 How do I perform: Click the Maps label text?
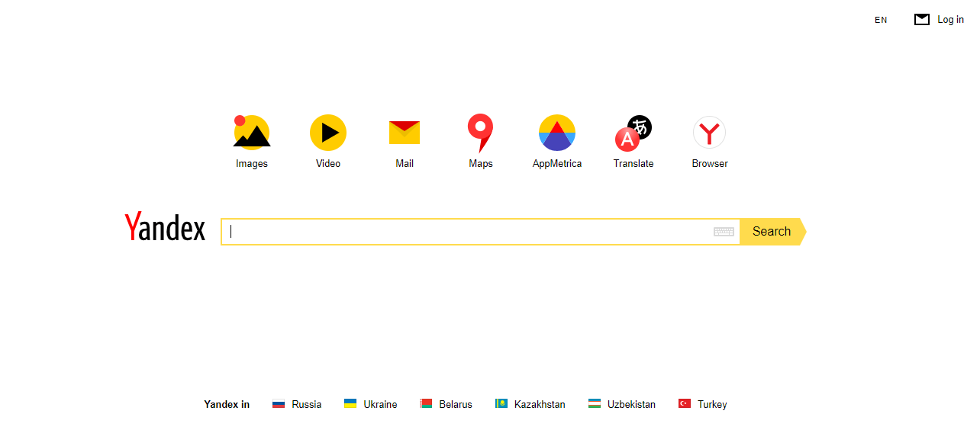point(481,164)
